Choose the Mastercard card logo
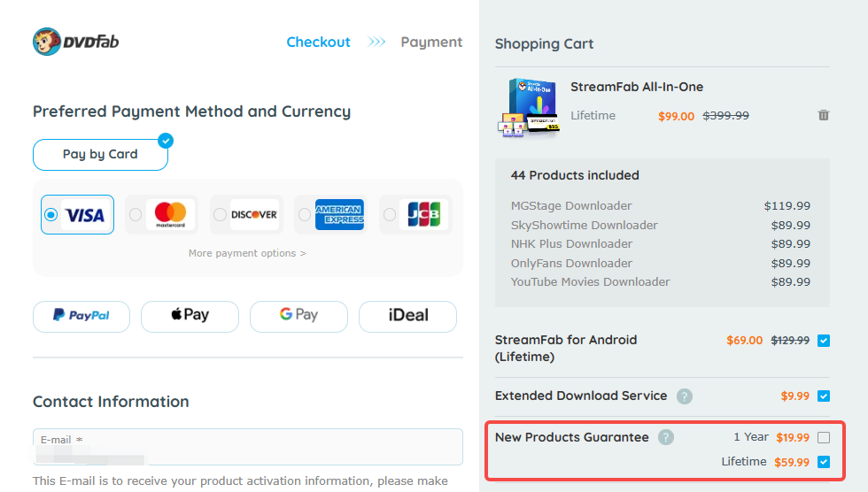This screenshot has width=868, height=492. pos(170,214)
